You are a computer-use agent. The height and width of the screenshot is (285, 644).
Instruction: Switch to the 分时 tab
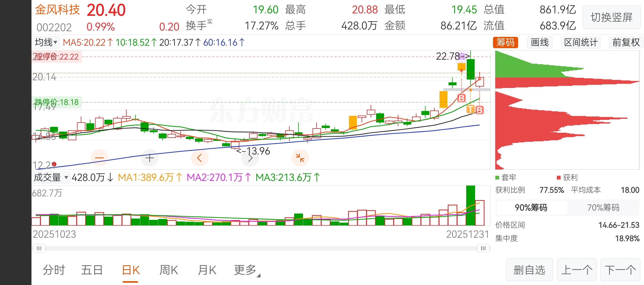click(x=54, y=270)
